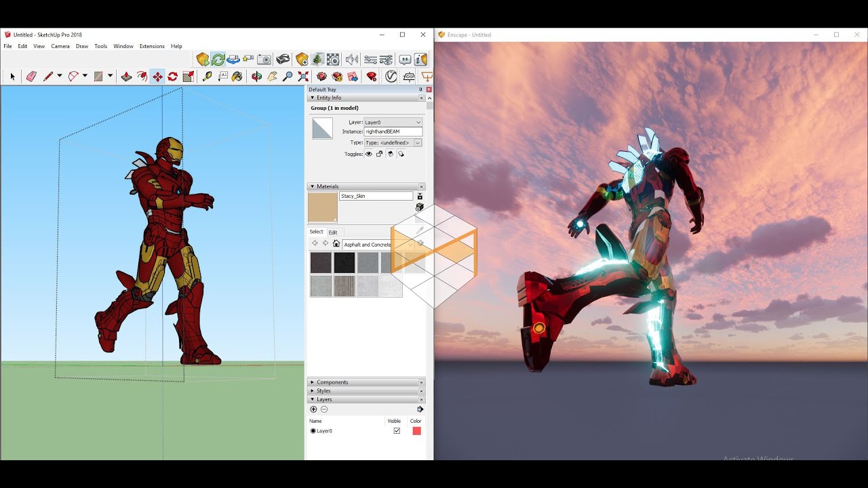Activate the Push/Pull tool
This screenshot has height=488, width=868.
126,77
